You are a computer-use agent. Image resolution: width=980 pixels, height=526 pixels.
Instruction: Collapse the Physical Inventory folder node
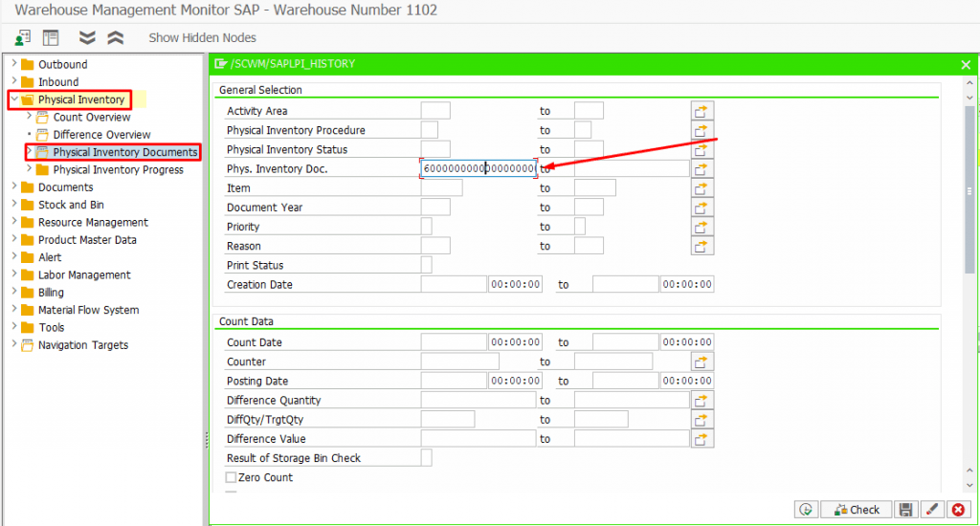point(13,99)
